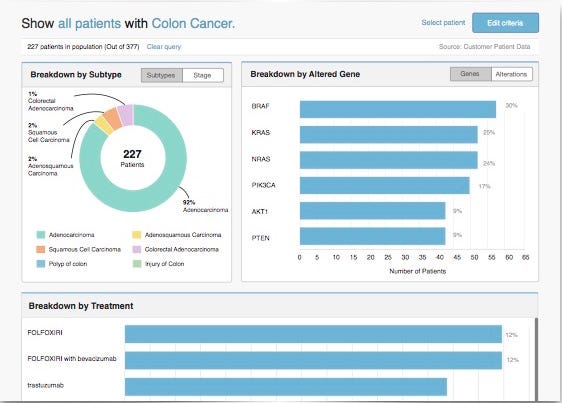Switch to the Stage toggle option
The height and width of the screenshot is (403, 562).
pyautogui.click(x=203, y=75)
